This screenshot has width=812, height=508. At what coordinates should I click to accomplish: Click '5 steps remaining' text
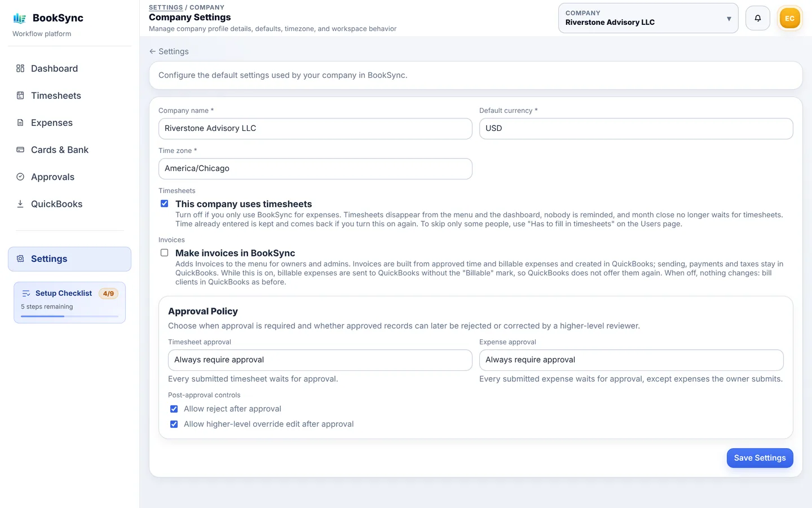[47, 306]
